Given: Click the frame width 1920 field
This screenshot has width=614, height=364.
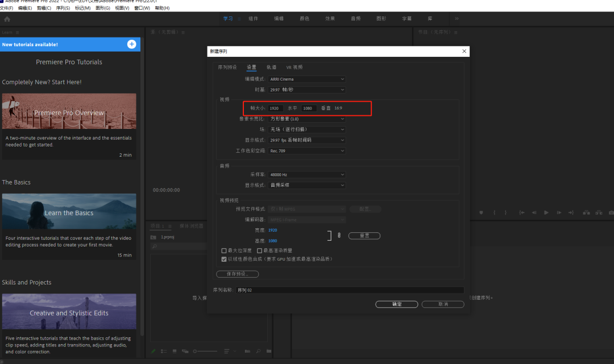Looking at the screenshot, I should pyautogui.click(x=275, y=108).
